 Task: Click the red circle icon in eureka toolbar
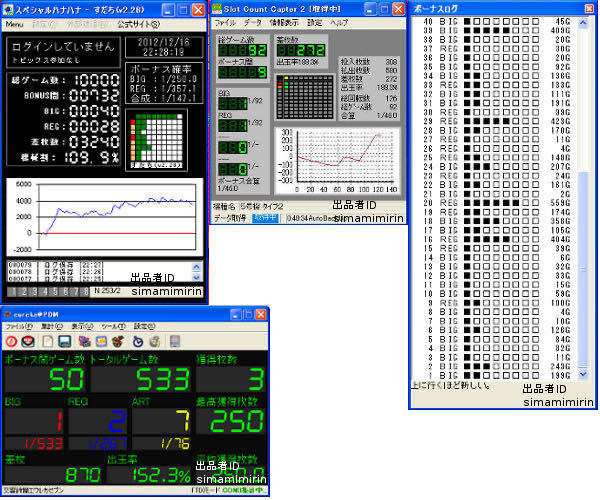point(11,341)
